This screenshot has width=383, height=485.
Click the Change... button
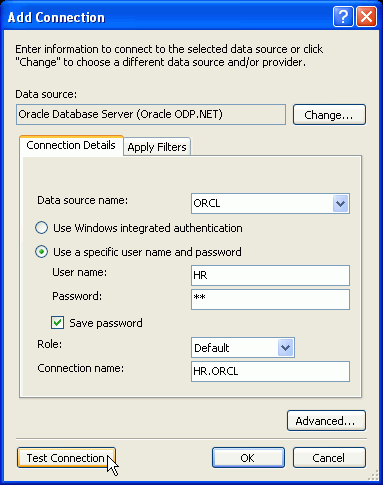[x=329, y=115]
